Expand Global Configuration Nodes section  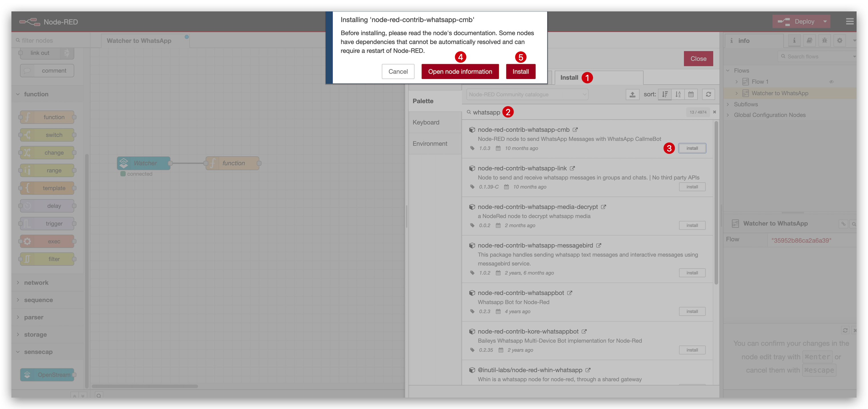(x=728, y=115)
